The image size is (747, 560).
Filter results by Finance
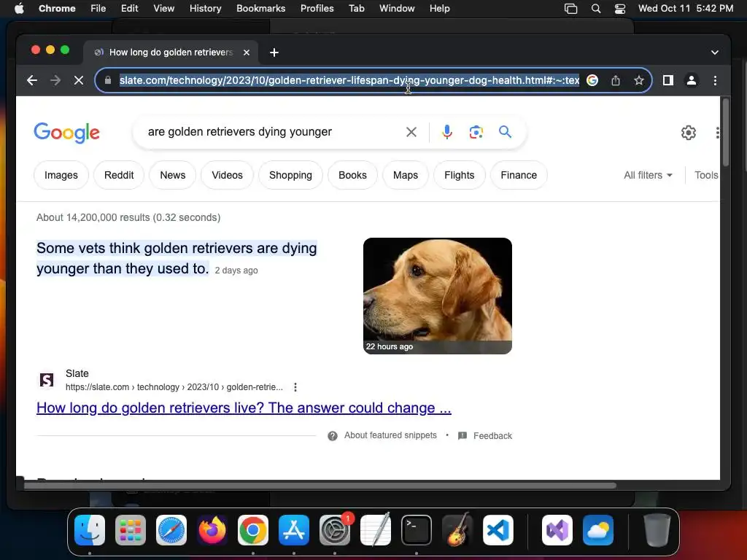tap(519, 175)
